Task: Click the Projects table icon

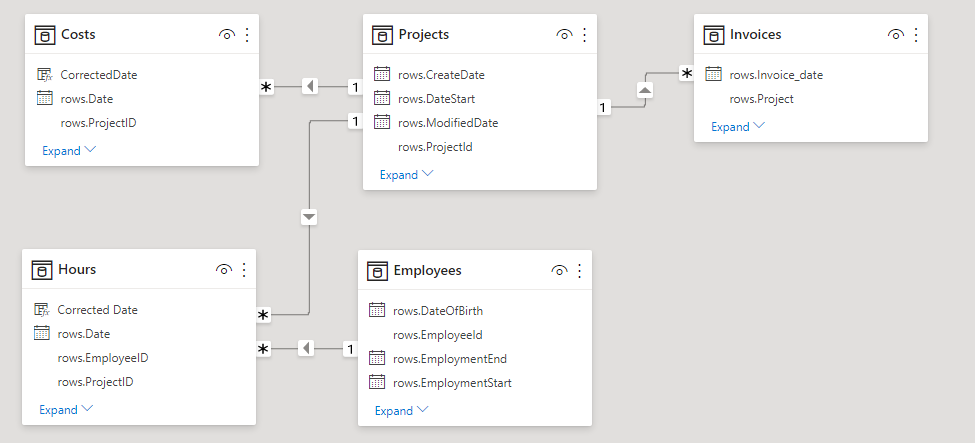Action: [382, 35]
